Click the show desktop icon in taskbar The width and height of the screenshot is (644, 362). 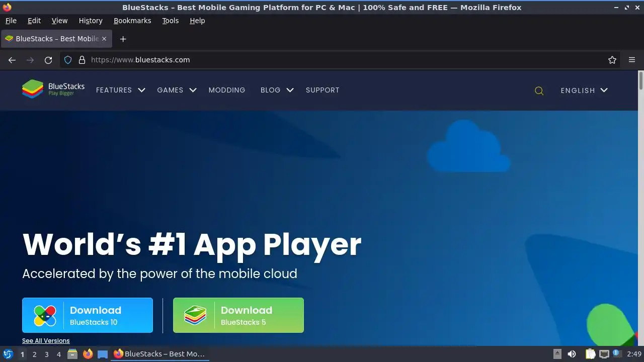tap(103, 354)
